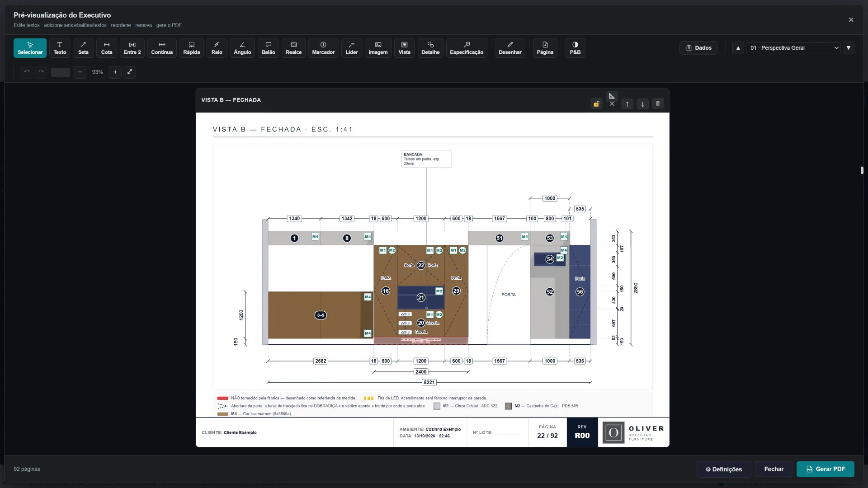868x488 pixels.
Task: Activate the Rápida tool
Action: (192, 48)
